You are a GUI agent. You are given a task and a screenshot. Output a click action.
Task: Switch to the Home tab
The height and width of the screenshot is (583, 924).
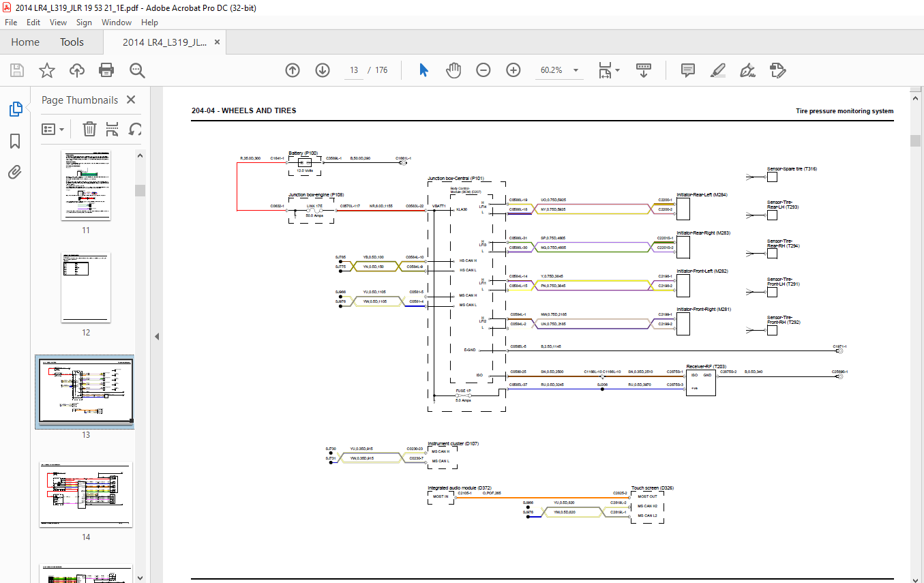click(x=25, y=42)
